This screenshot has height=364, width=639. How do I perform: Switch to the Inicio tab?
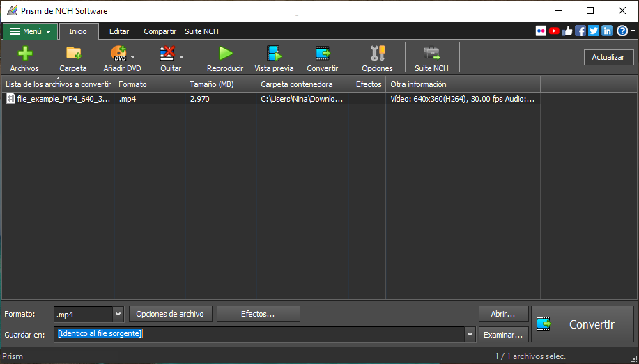coord(78,31)
